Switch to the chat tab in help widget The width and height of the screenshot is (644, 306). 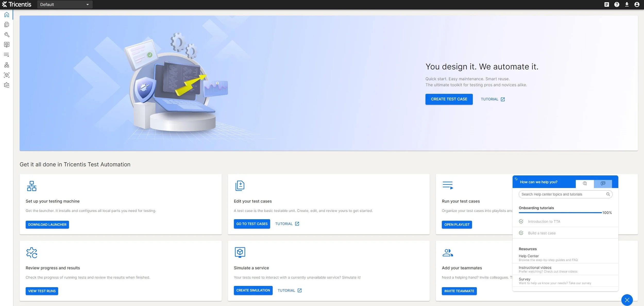point(603,183)
